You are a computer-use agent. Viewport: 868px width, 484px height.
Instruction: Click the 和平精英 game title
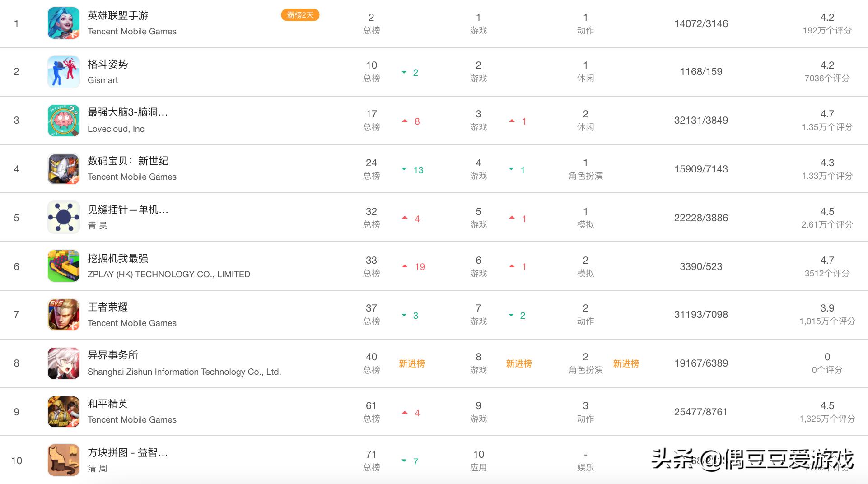(x=107, y=404)
